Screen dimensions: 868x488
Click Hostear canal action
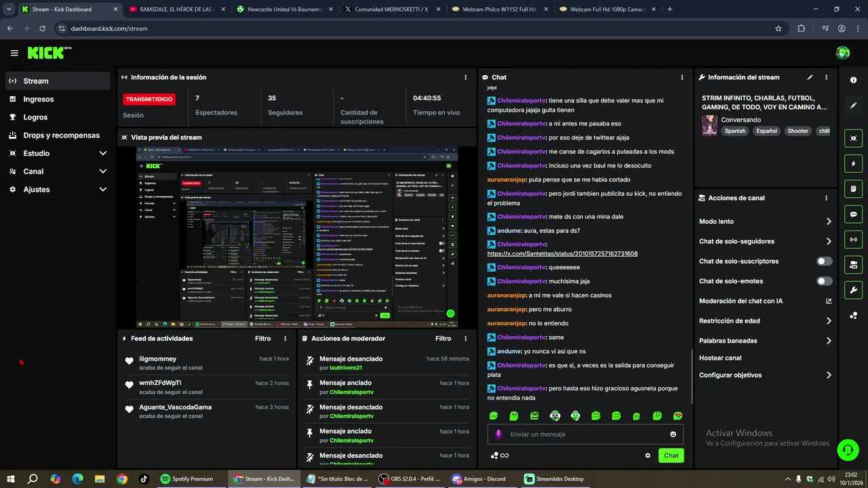[720, 358]
